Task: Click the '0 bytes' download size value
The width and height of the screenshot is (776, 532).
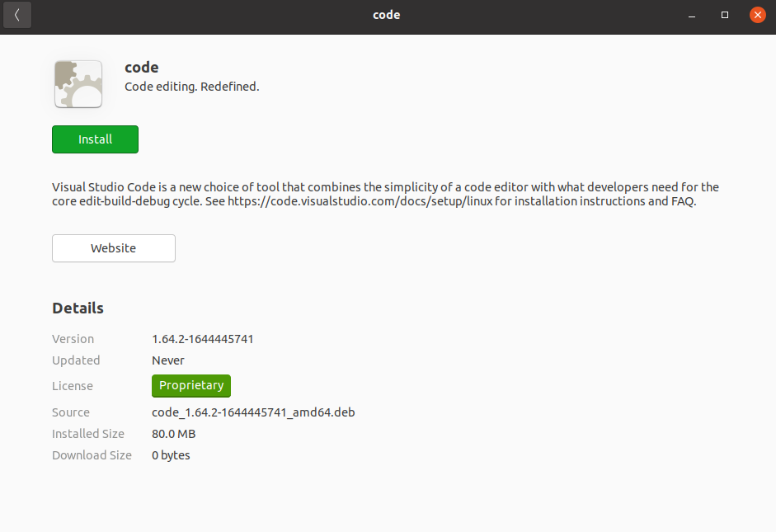Action: pos(171,455)
